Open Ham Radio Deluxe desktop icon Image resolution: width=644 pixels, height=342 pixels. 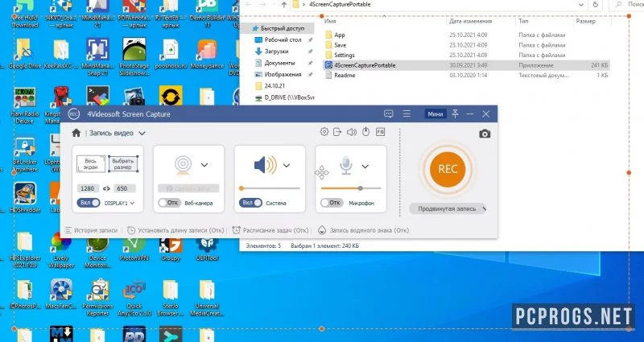25,105
